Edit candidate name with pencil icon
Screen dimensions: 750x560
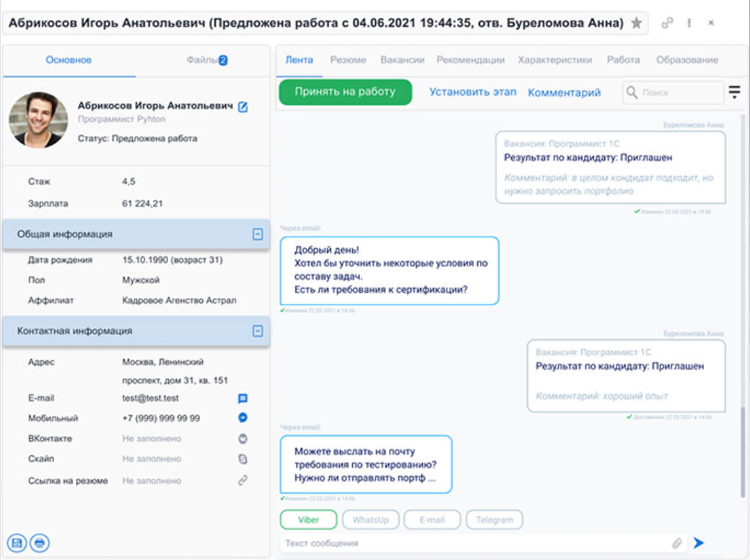tap(243, 107)
